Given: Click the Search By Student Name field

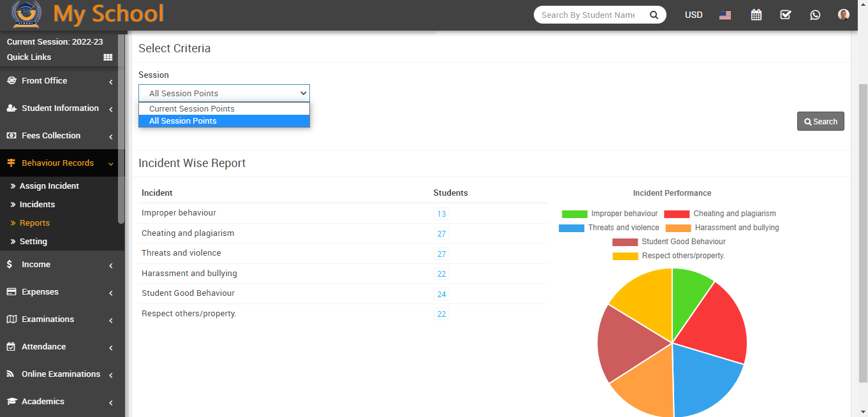Looking at the screenshot, I should 588,15.
